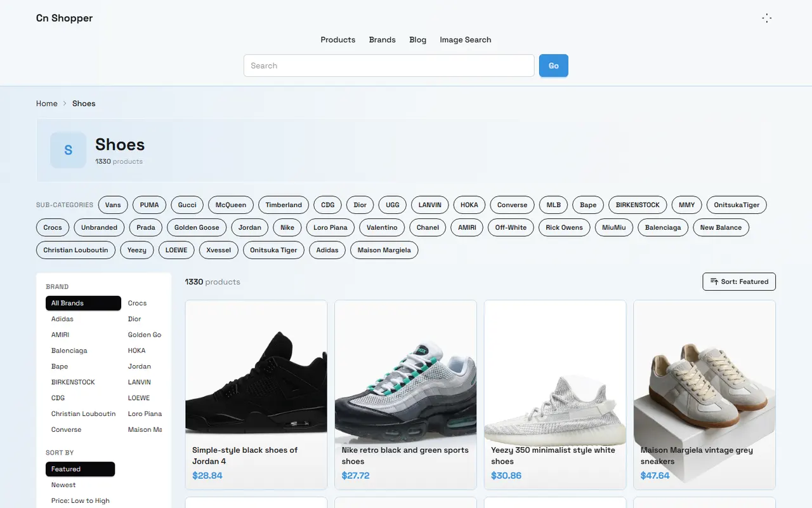Select All Brands filter option
The width and height of the screenshot is (812, 508).
coord(83,303)
